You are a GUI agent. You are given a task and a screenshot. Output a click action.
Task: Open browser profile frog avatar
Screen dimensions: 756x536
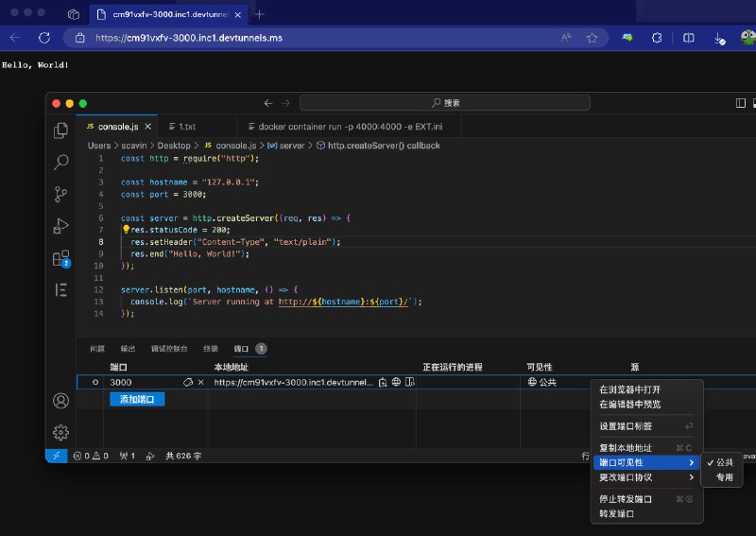coord(747,38)
